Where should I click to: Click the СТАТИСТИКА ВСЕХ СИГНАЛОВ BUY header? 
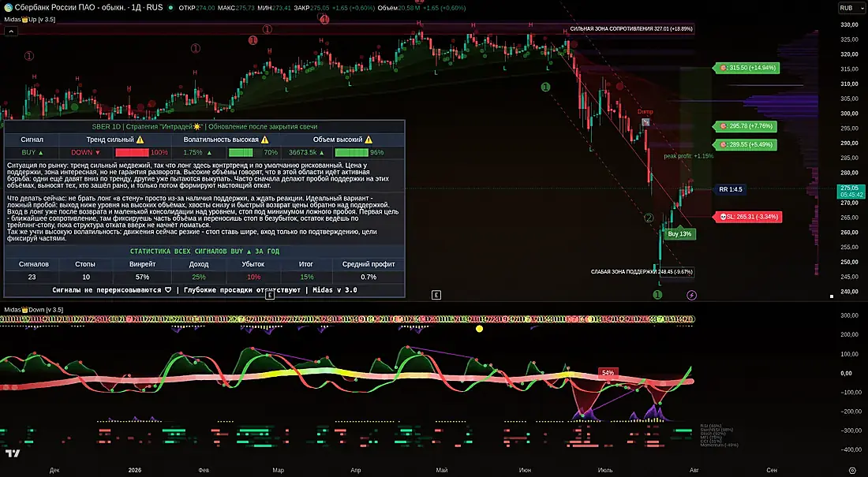pos(205,252)
